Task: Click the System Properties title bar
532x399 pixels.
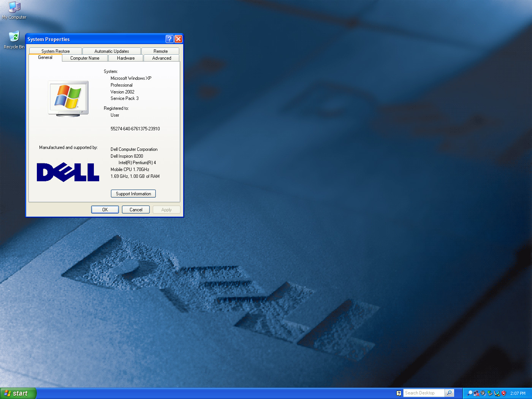Action: tap(95, 39)
